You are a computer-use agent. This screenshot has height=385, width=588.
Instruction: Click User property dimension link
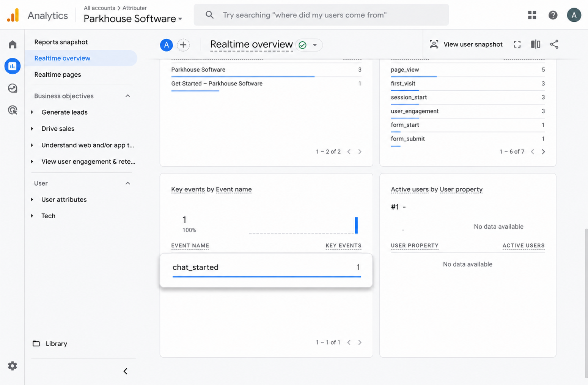[461, 189]
